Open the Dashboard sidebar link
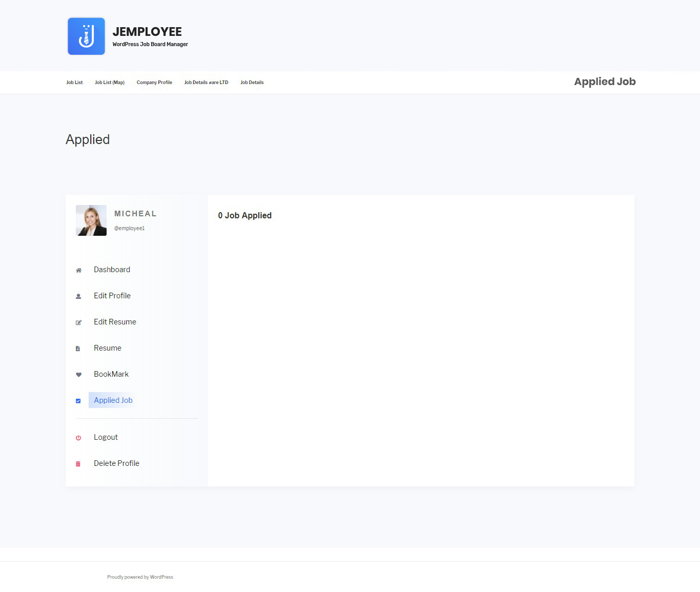 point(112,270)
